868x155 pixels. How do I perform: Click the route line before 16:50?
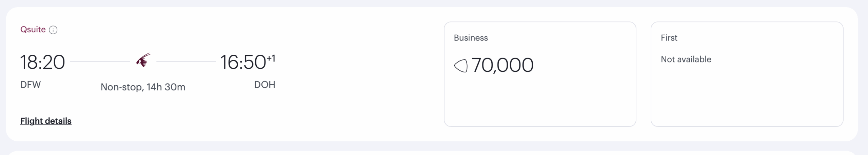[186, 62]
